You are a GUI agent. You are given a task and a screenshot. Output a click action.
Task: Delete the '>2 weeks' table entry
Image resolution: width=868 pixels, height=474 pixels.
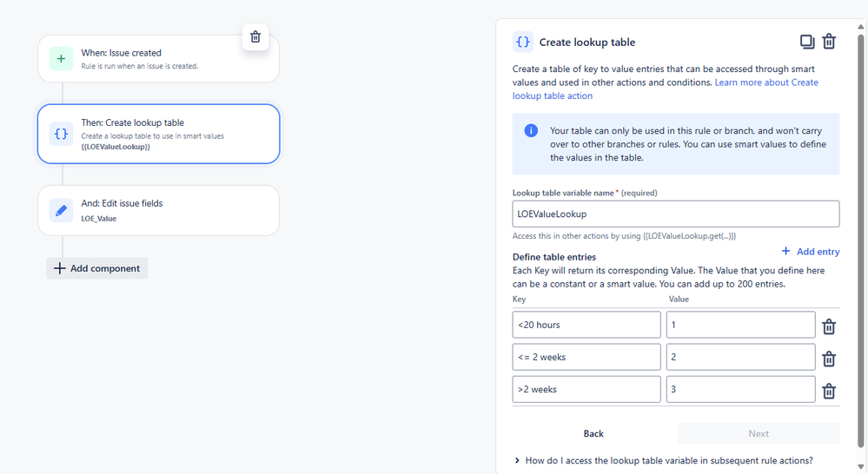pos(828,391)
